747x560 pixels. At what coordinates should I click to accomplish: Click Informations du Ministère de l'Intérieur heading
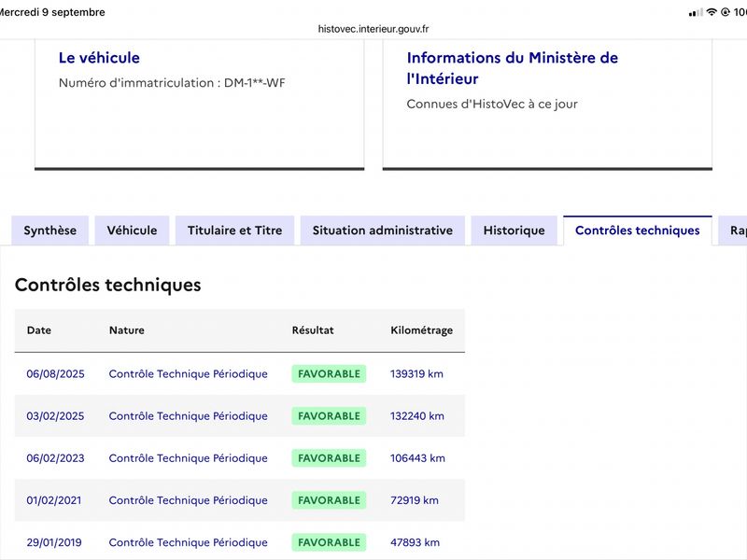(x=512, y=68)
